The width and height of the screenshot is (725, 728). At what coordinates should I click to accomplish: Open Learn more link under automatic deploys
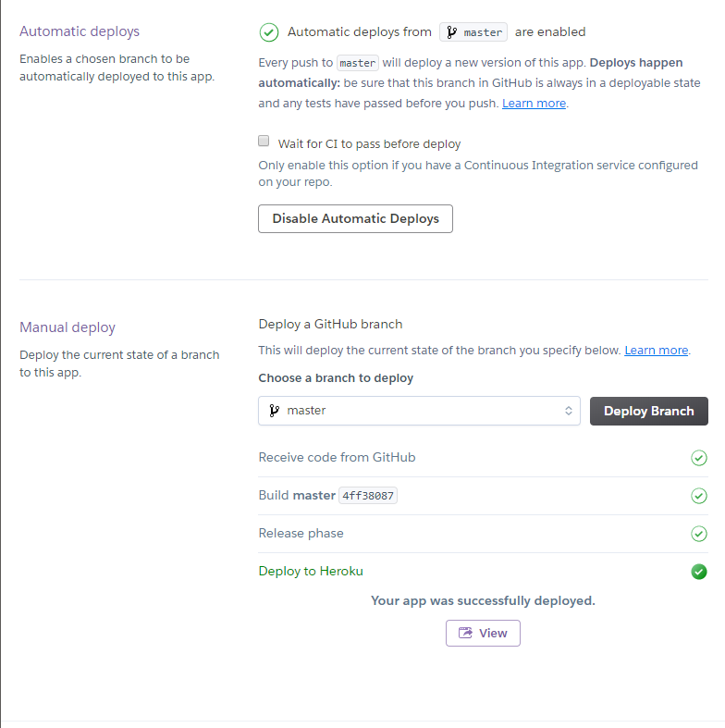[534, 103]
